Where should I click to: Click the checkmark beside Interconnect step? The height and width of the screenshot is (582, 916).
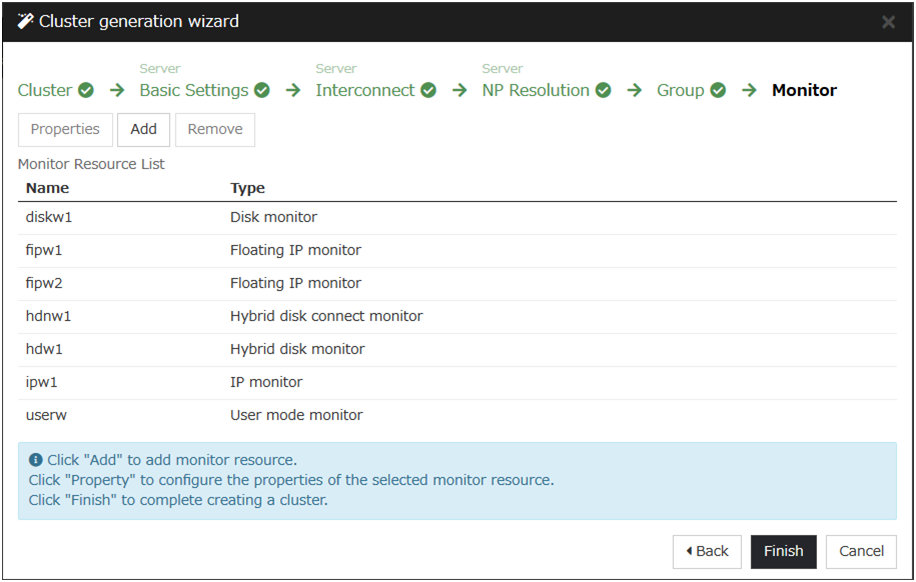(428, 90)
